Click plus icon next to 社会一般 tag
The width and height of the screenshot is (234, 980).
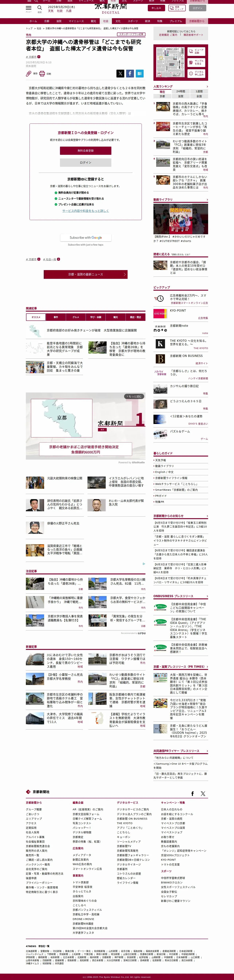tap(58, 259)
